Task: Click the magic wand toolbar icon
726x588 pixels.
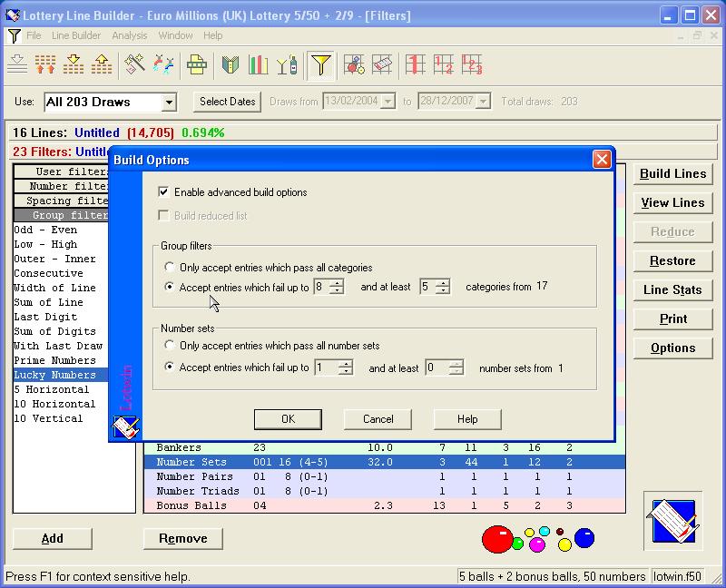Action: [135, 64]
